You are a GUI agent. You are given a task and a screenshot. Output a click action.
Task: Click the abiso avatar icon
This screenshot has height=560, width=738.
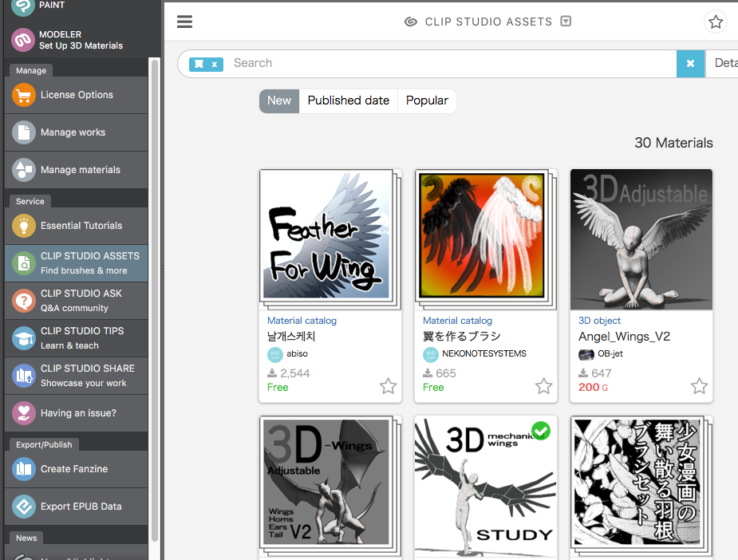tap(275, 354)
